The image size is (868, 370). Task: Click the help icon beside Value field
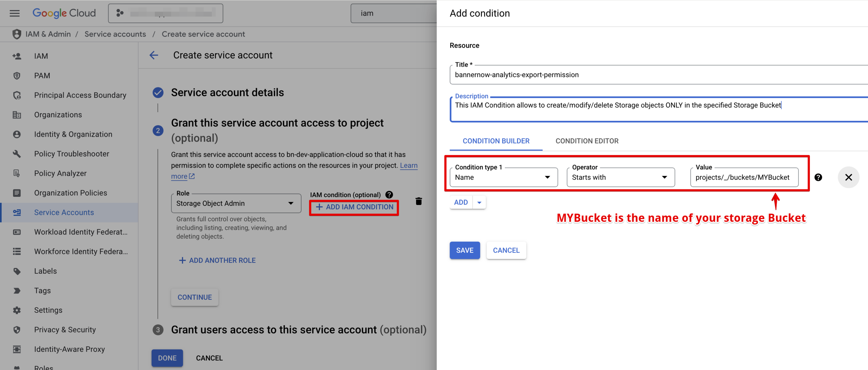tap(818, 177)
